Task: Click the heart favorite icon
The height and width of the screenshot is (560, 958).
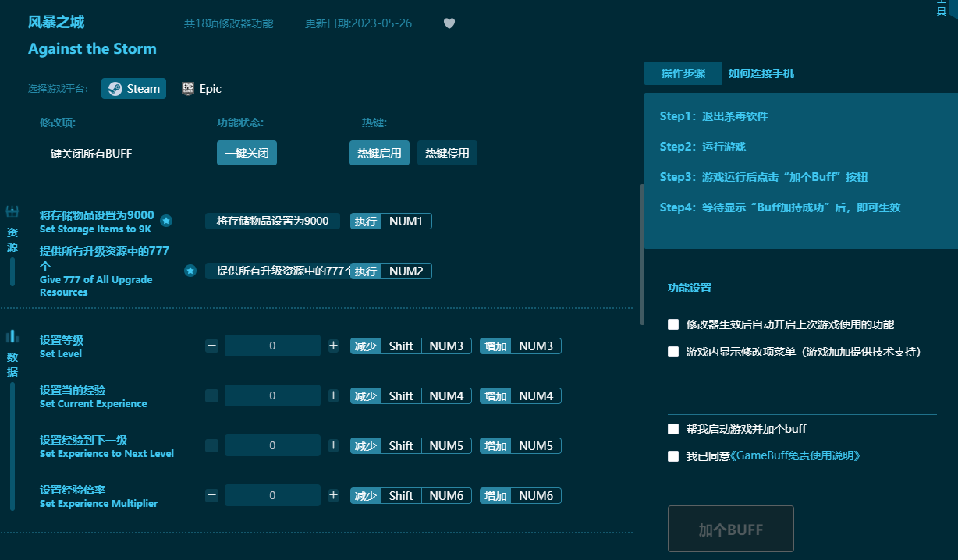Action: click(x=449, y=23)
